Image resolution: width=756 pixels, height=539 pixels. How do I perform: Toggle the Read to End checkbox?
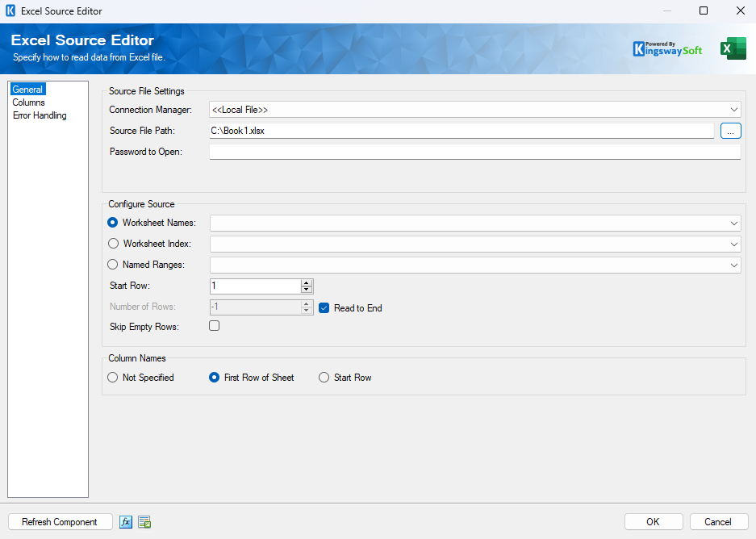pyautogui.click(x=324, y=308)
